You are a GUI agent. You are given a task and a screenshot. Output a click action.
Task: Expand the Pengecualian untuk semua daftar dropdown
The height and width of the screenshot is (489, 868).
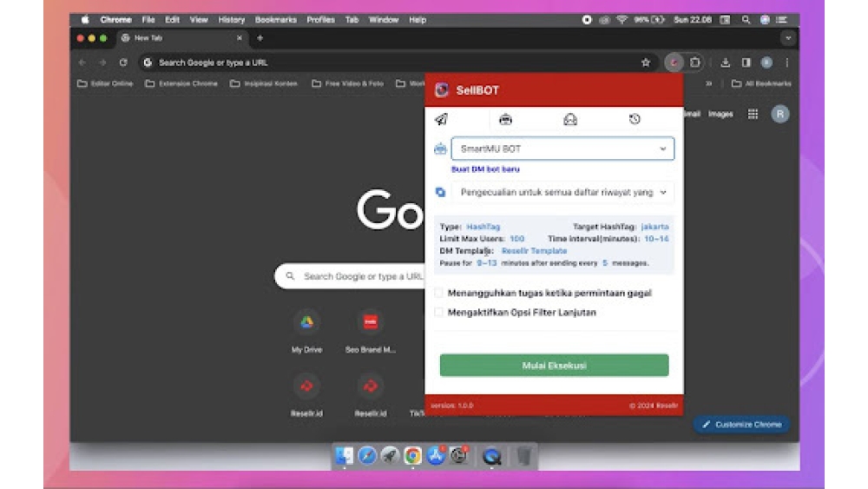pos(562,192)
